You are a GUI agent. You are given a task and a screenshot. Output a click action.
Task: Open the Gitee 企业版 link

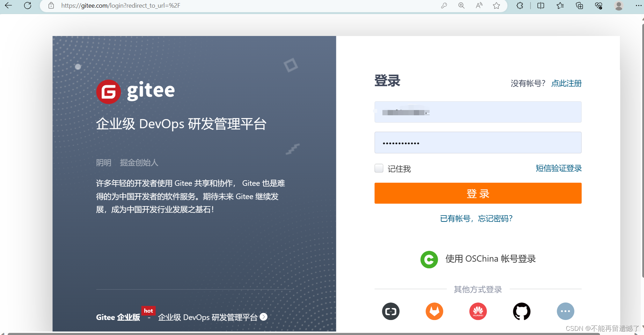[118, 317]
